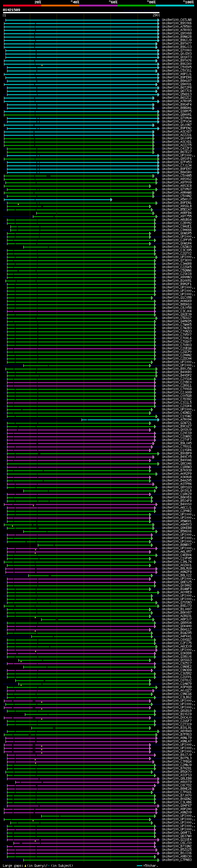This screenshot has width=197, height=868.
Task: Click the cyan alignment bar for UniRef100_A7R094
Action: (x=121, y=420)
